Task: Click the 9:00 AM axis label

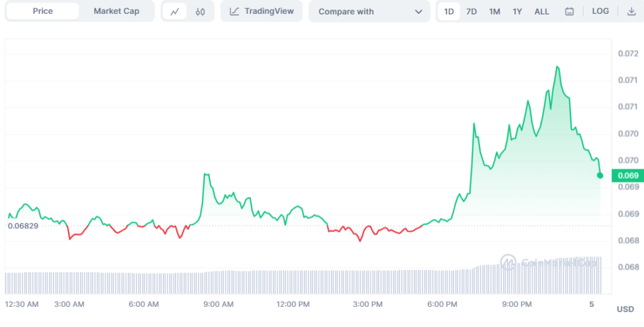Action: pyautogui.click(x=218, y=304)
